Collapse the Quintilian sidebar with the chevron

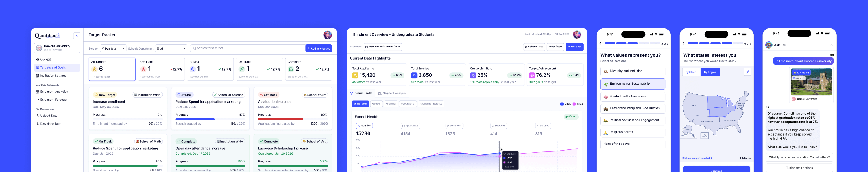(77, 36)
